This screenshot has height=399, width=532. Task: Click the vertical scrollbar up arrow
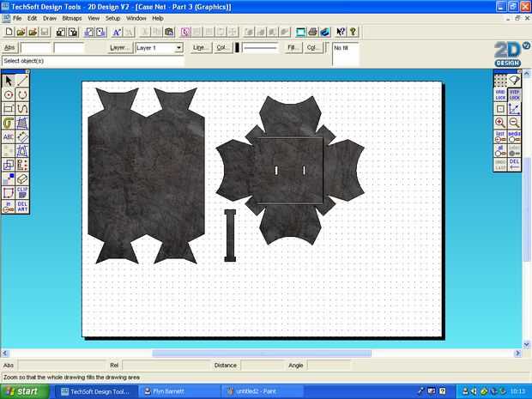527,73
